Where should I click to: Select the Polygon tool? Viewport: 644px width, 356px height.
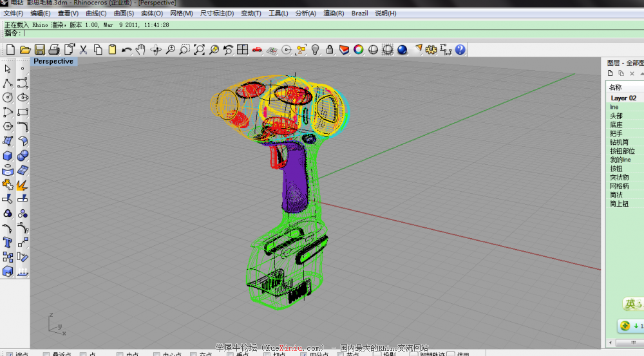click(x=7, y=126)
